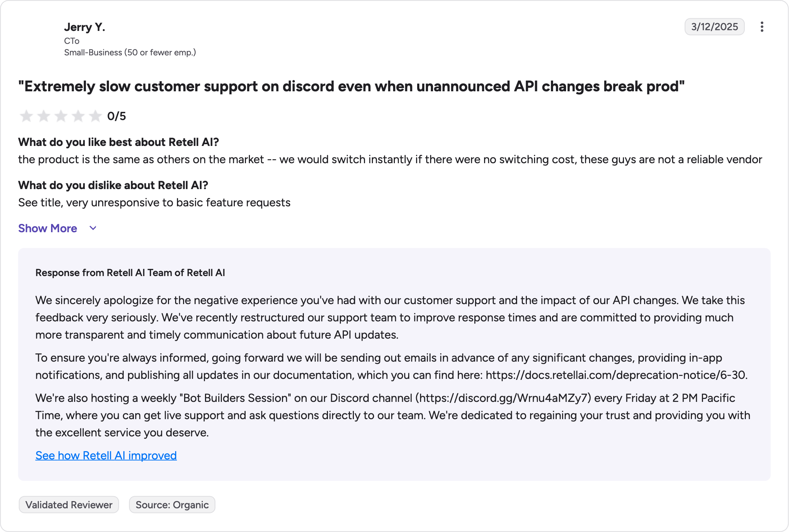The width and height of the screenshot is (789, 532).
Task: Click the Validated Reviewer badge
Action: tap(69, 505)
